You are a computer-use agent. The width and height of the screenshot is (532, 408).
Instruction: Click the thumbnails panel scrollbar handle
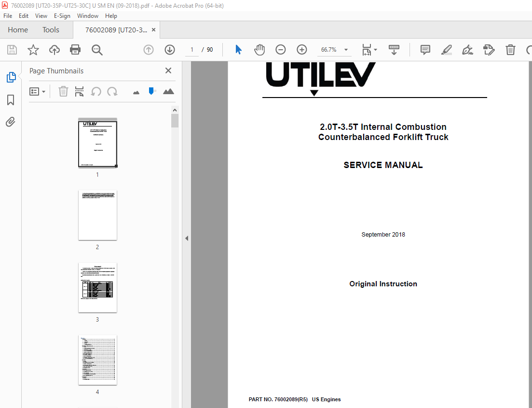coord(175,121)
